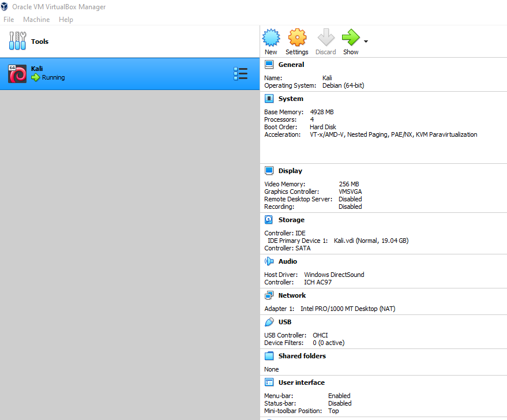Open the Shared folders section header
This screenshot has width=507, height=420.
[x=302, y=356]
